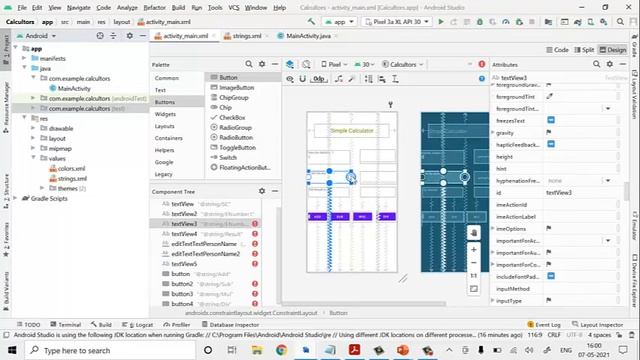
Task: Open Calcultors theme dropdown
Action: pos(402,64)
